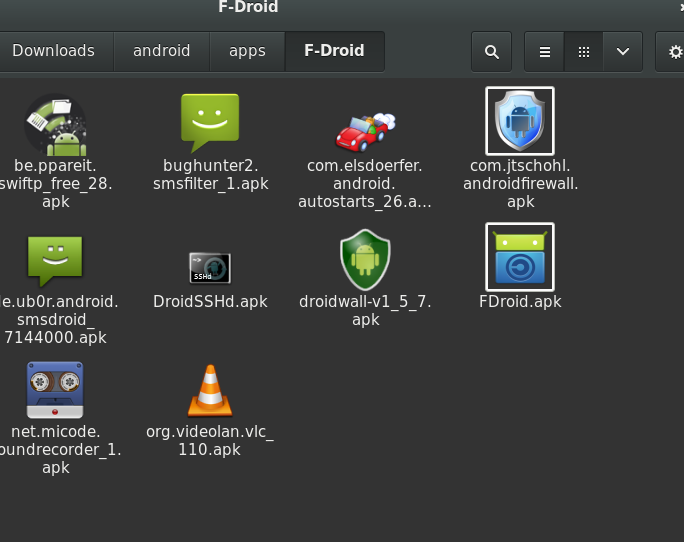The width and height of the screenshot is (684, 542).
Task: Select the bughunter2.smsfilter_1.apk icon
Action: click(x=210, y=123)
